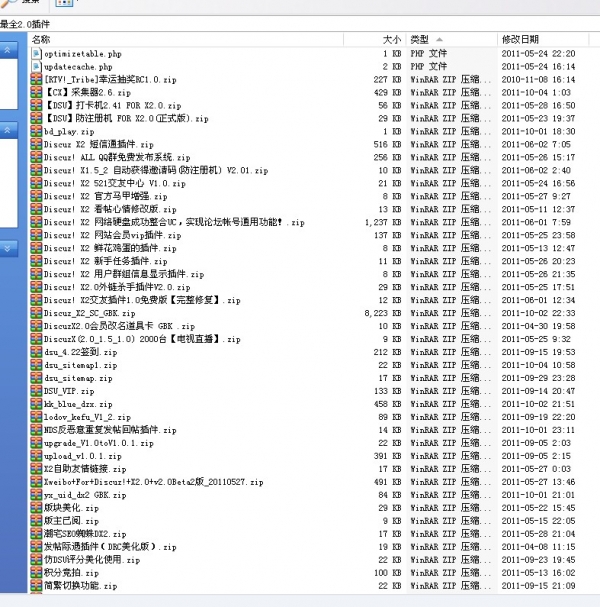Click the archive icon of 【CX】采集器2.6.zip

(36, 93)
